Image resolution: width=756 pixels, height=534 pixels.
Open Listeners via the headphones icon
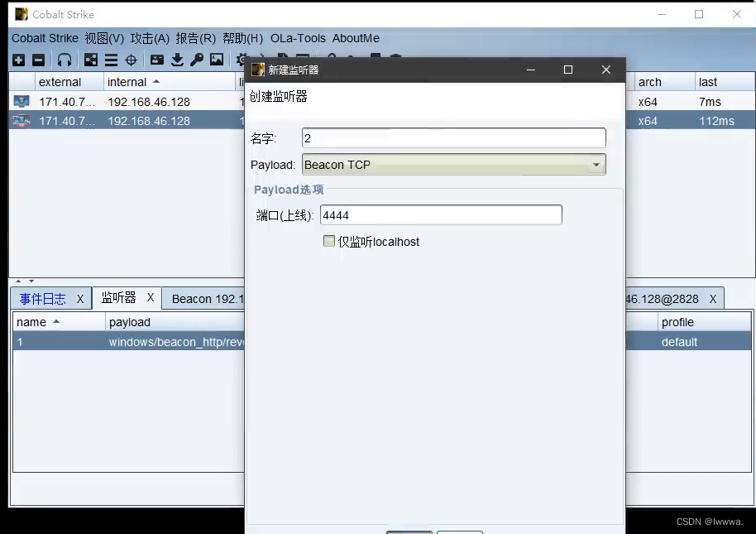coord(65,60)
